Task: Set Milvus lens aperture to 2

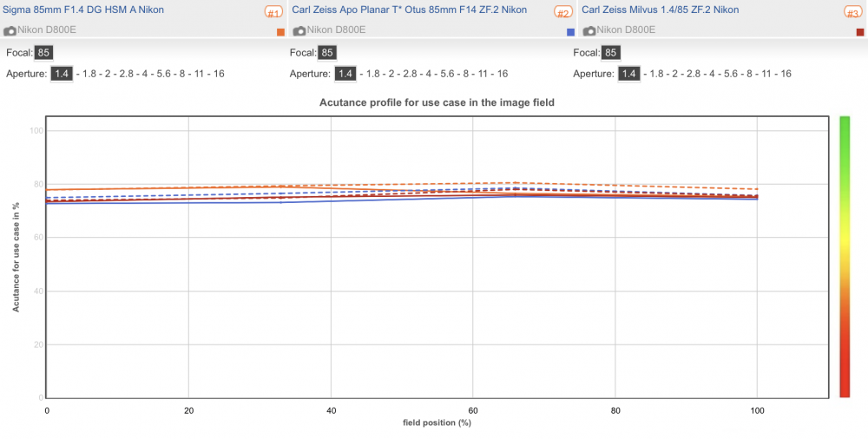Action: click(674, 74)
